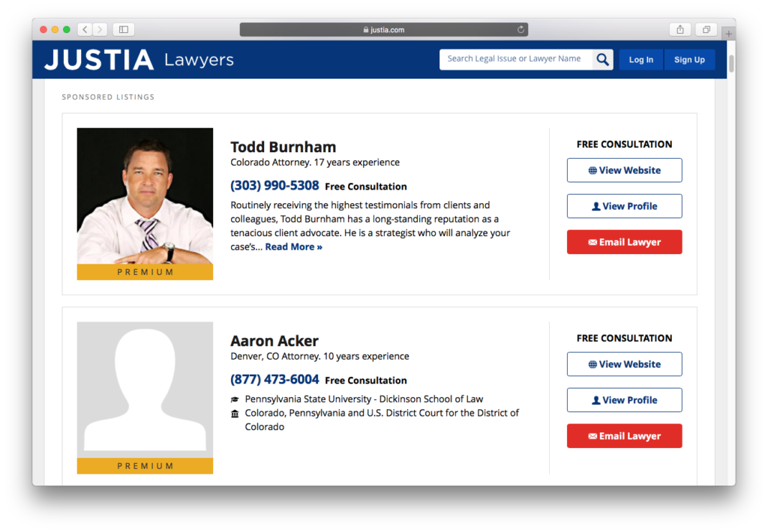Screen dimensions: 768x532
Task: Click Safari's back arrow button
Action: tap(85, 30)
